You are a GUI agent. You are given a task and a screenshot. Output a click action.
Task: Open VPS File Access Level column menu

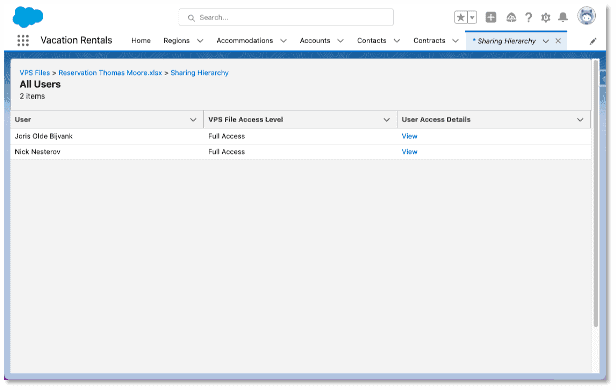[x=387, y=120]
